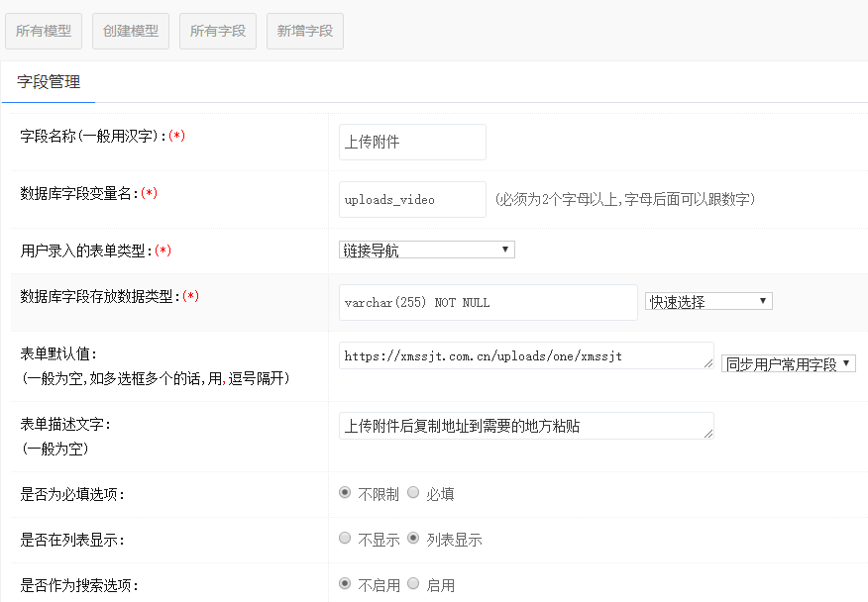Click the uploads_video variable name field

click(412, 199)
